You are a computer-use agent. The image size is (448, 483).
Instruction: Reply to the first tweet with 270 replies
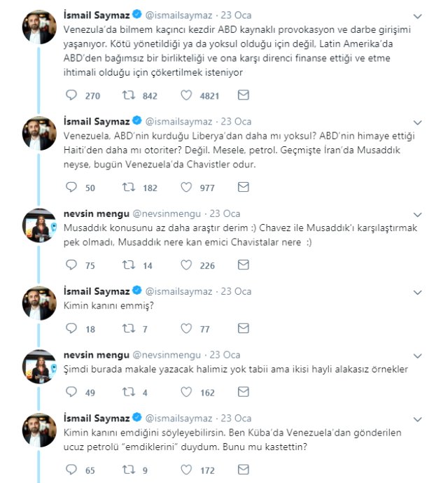(72, 94)
